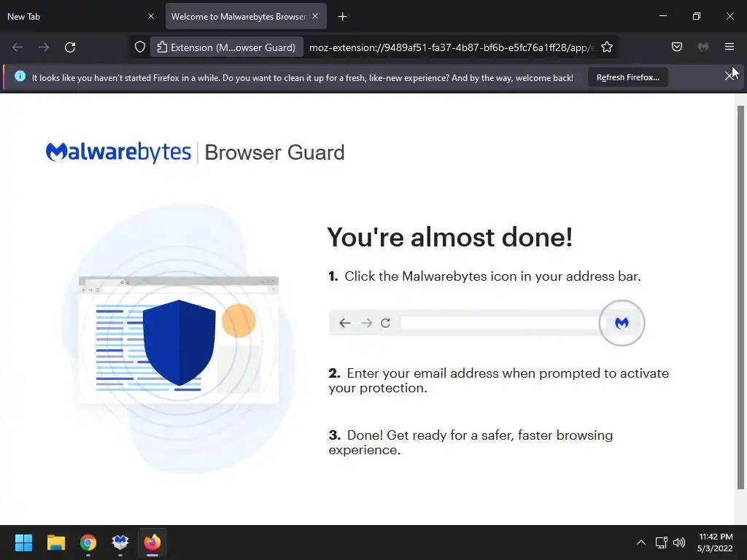Reload the page with the refresh icon
Screen dimensions: 747x560
(x=70, y=47)
